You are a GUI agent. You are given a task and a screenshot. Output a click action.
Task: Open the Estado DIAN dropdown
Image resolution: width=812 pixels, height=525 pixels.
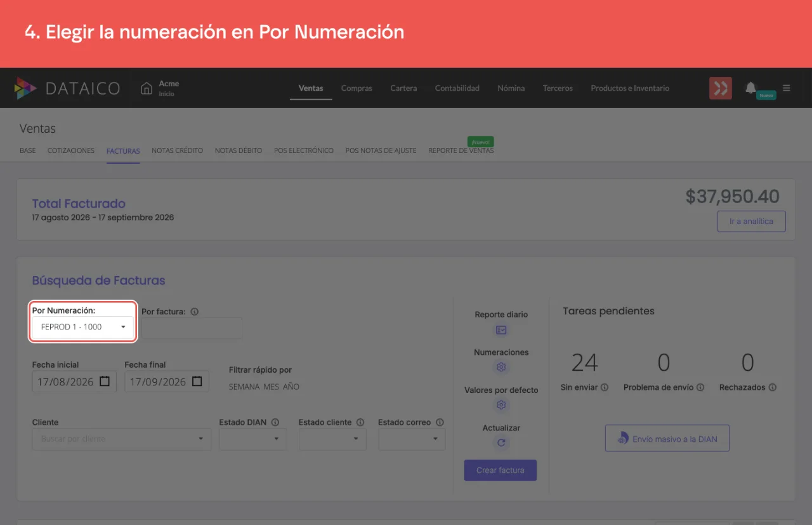pos(253,439)
